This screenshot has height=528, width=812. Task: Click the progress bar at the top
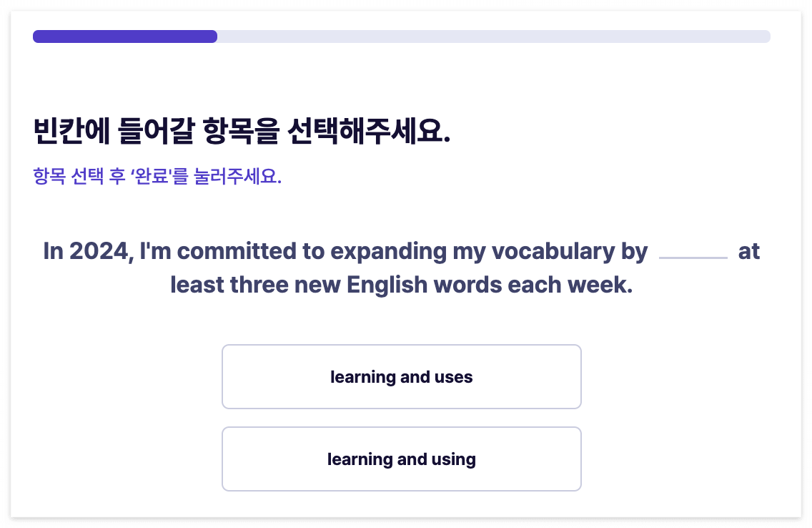click(x=402, y=36)
